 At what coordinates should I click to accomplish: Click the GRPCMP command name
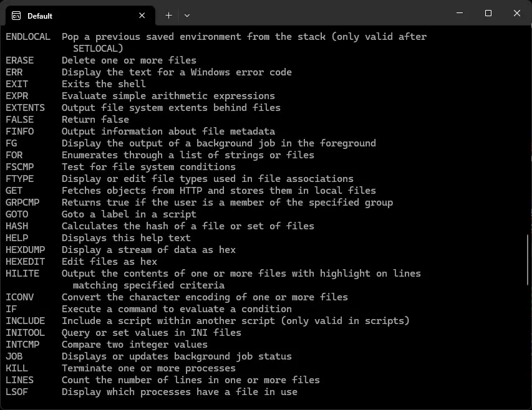(23, 202)
